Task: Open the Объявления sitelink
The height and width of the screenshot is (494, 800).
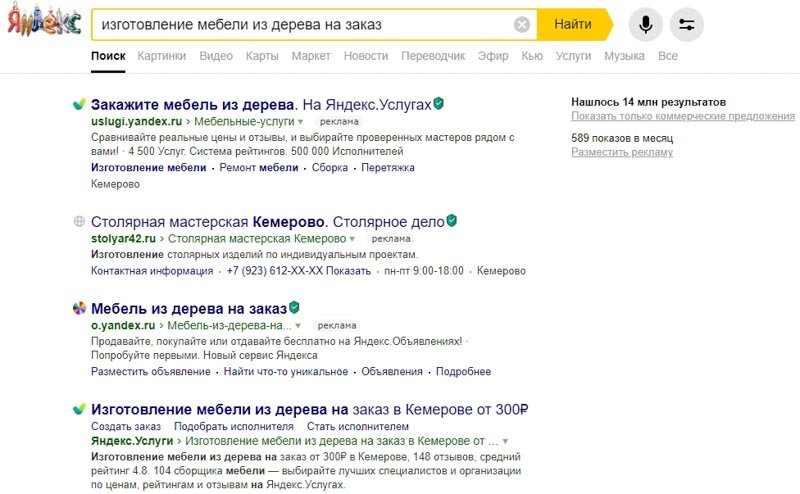Action: [x=392, y=372]
